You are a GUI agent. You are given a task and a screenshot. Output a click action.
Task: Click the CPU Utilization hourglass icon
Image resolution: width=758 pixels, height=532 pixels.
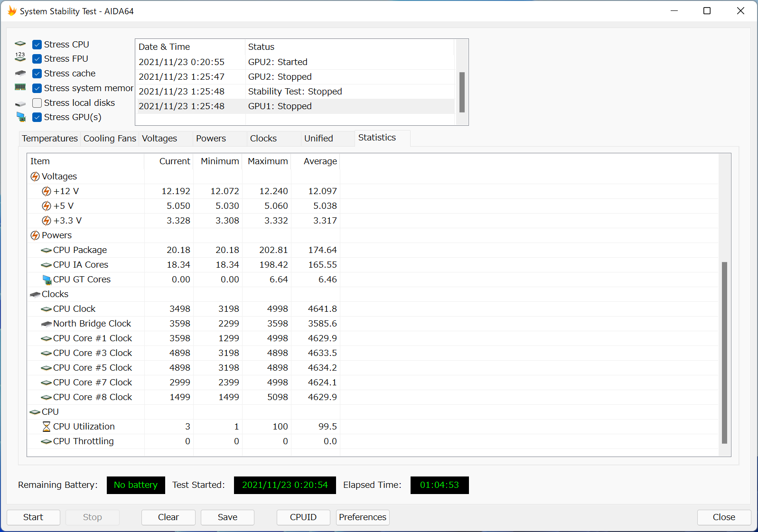click(x=47, y=427)
